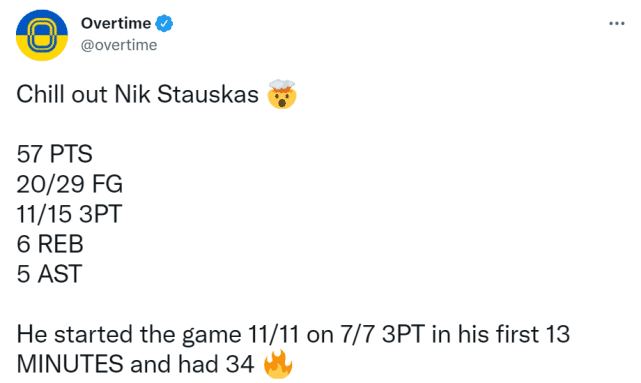Click "He started the game" text
This screenshot has width=641, height=383.
129,334
